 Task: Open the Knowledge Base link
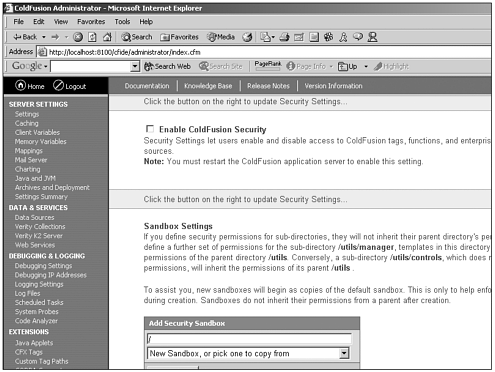208,86
